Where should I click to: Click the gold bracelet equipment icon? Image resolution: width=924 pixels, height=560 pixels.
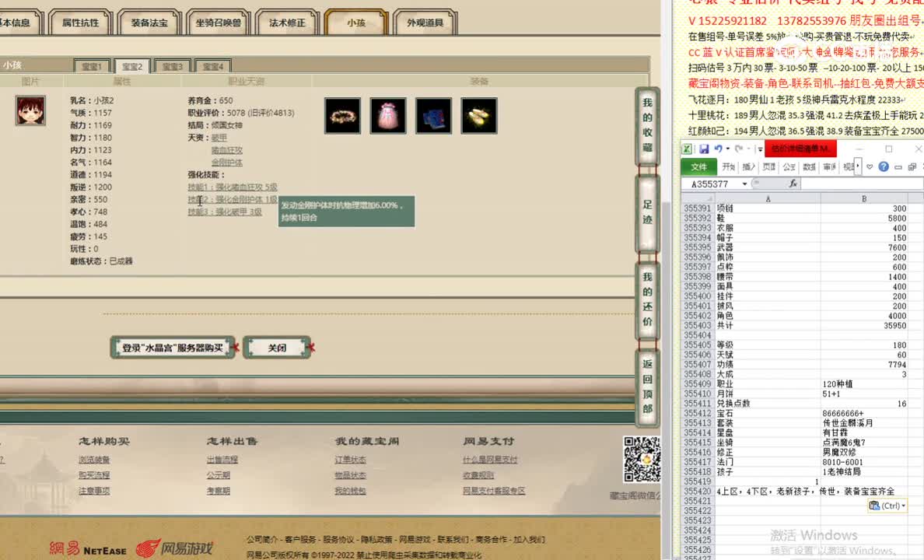478,115
